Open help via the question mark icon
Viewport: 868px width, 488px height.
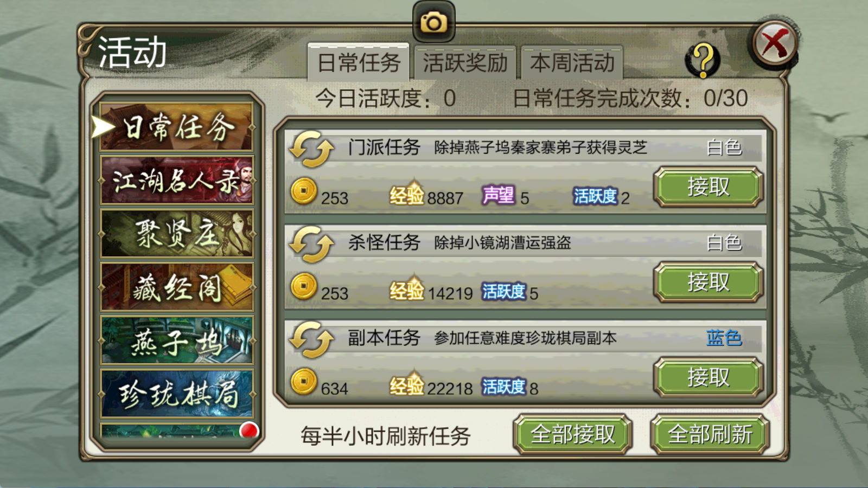point(703,60)
